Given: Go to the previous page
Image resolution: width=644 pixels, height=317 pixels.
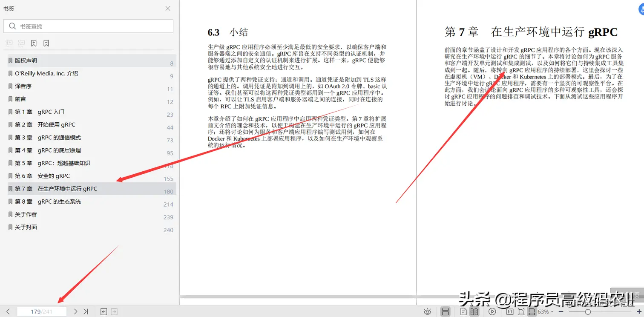Looking at the screenshot, I should [x=8, y=311].
